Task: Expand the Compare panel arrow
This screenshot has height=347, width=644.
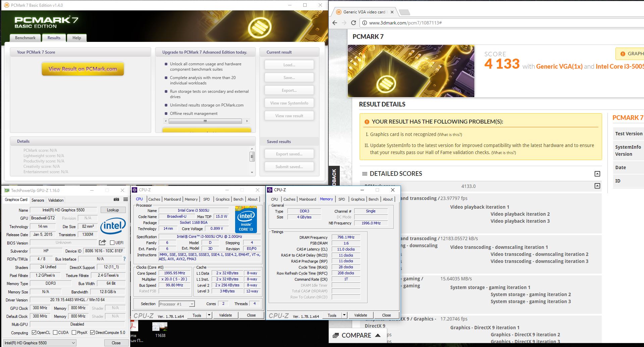Action: click(378, 335)
